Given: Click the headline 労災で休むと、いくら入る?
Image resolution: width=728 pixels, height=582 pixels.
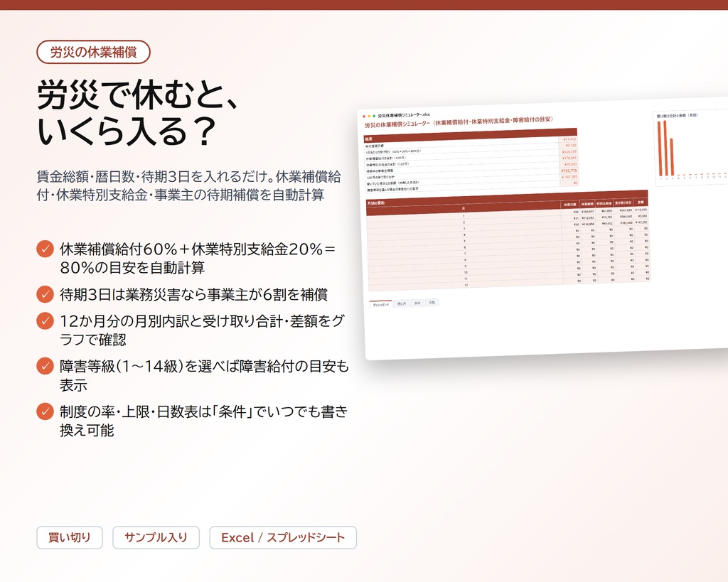Looking at the screenshot, I should pyautogui.click(x=139, y=113).
